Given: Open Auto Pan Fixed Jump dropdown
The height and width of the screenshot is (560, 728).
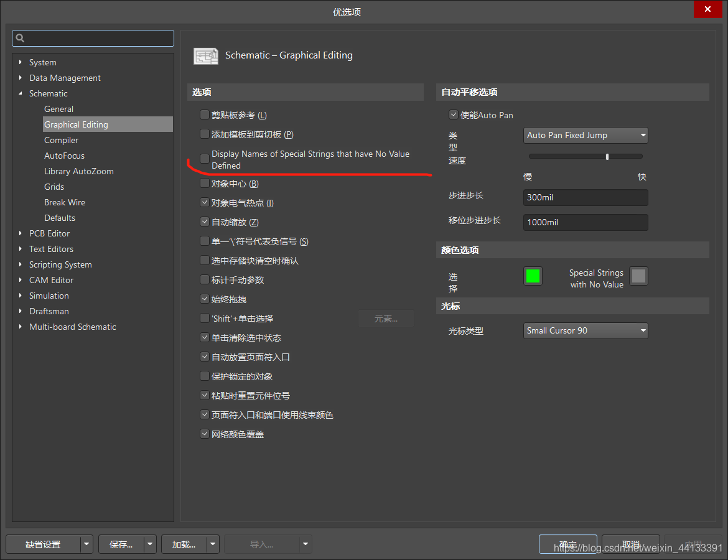Looking at the screenshot, I should tap(586, 135).
